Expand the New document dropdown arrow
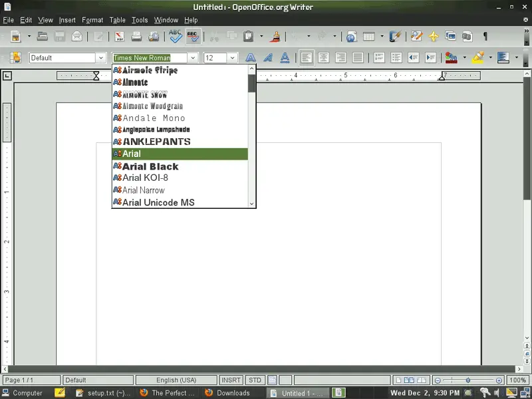This screenshot has width=532, height=399. 29,37
